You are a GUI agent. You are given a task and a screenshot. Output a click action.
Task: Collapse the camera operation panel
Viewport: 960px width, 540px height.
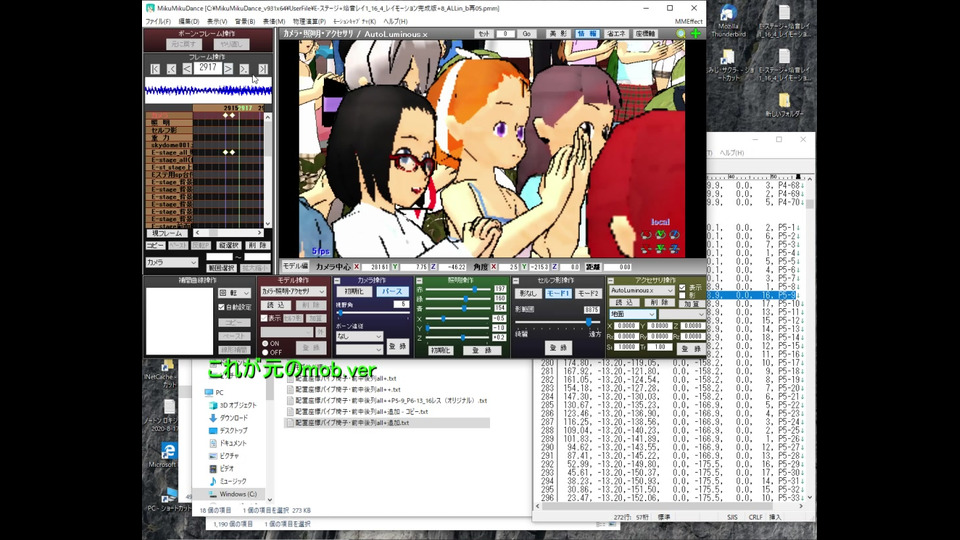click(337, 280)
